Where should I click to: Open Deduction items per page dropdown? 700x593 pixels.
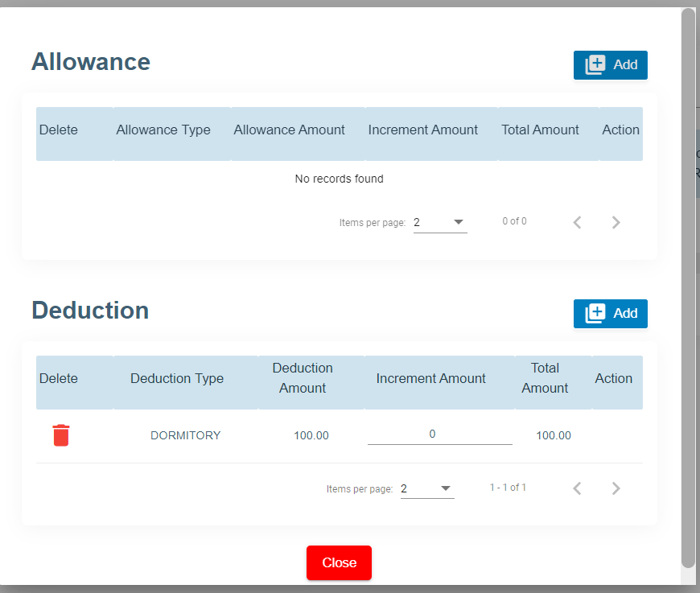point(426,488)
